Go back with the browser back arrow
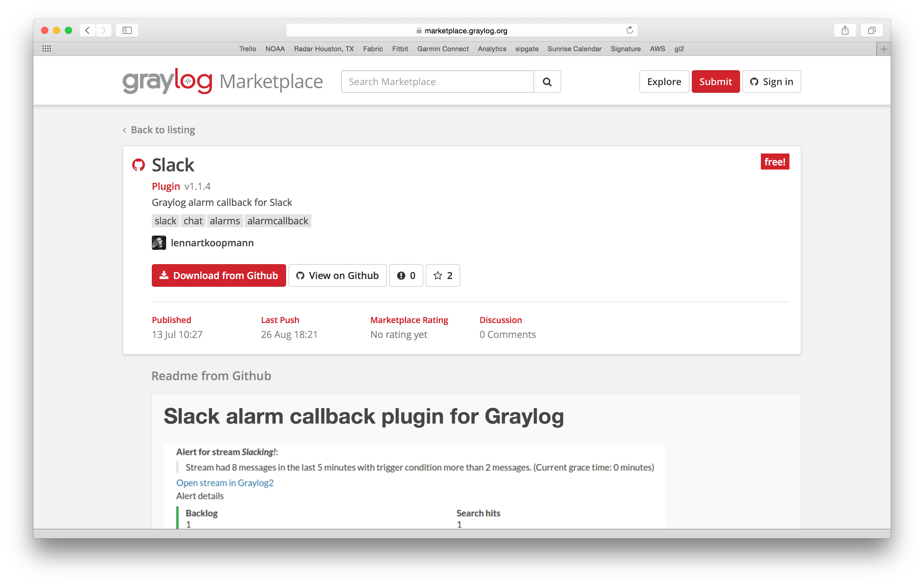 coord(88,30)
